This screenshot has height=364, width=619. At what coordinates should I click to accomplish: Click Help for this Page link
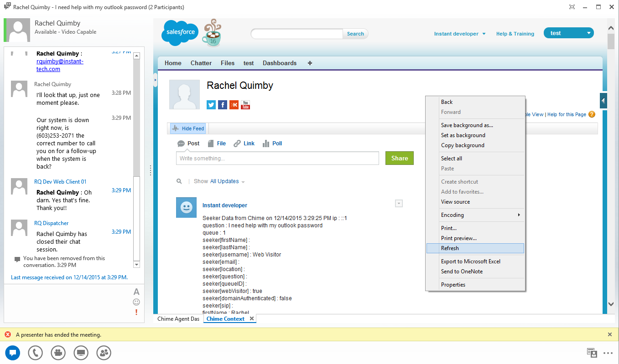(567, 114)
